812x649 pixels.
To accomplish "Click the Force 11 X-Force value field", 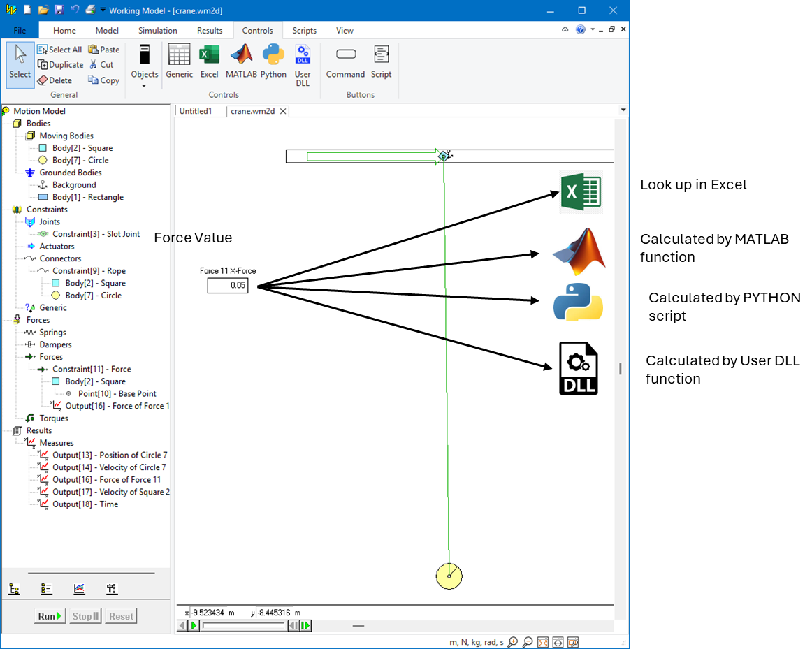I will [x=228, y=285].
